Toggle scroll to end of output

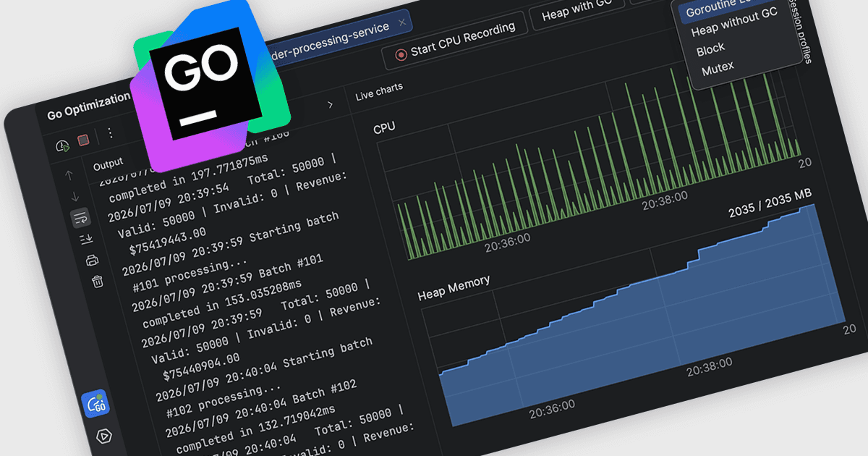point(87,239)
